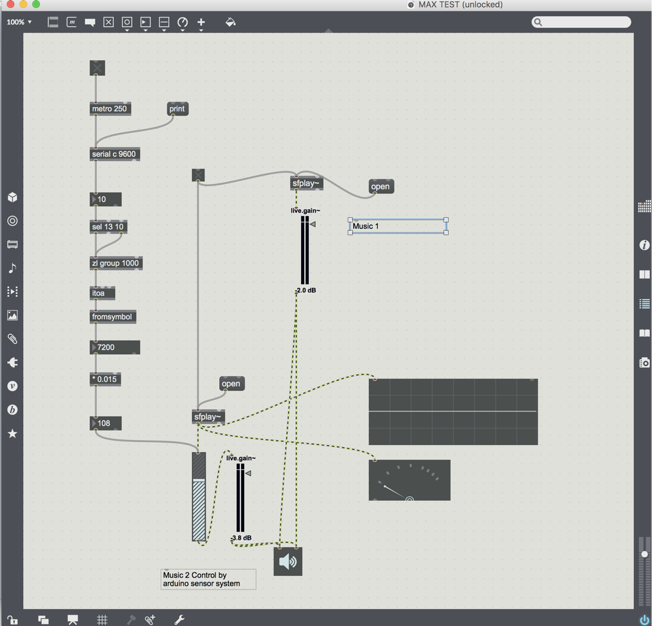Add a comment from top toolbar
The width and height of the screenshot is (652, 626).
pyautogui.click(x=90, y=22)
